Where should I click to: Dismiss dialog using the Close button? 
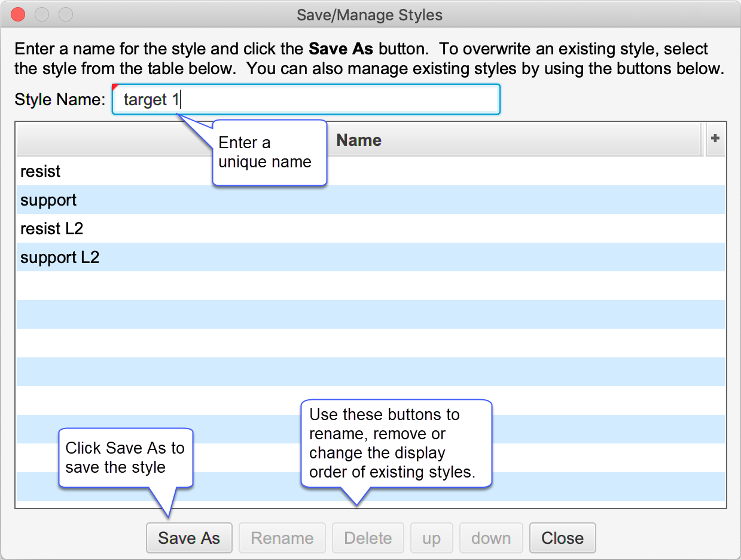pos(562,538)
